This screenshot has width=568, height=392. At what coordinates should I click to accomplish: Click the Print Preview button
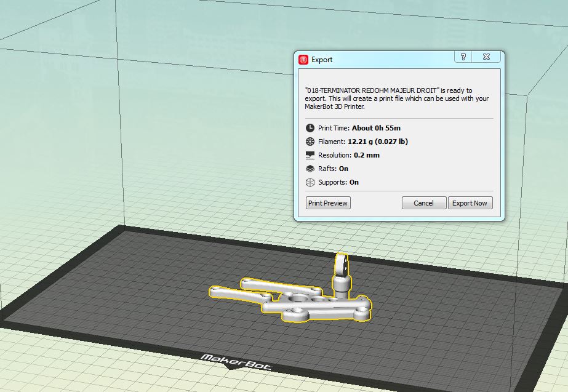[328, 203]
